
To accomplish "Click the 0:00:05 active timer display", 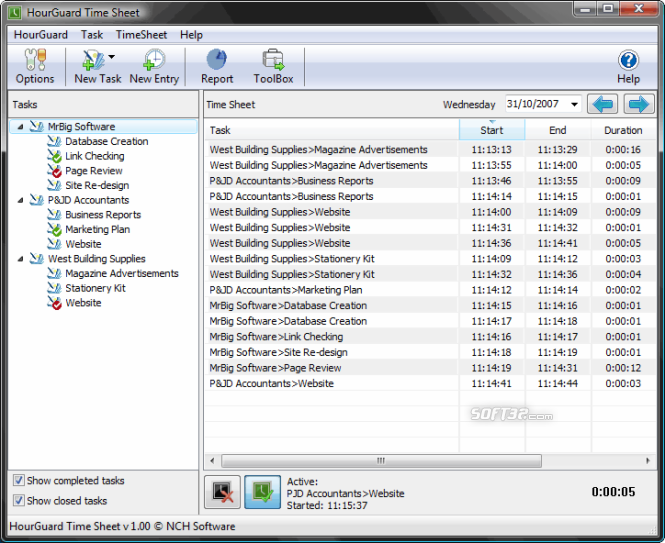I will click(x=613, y=492).
